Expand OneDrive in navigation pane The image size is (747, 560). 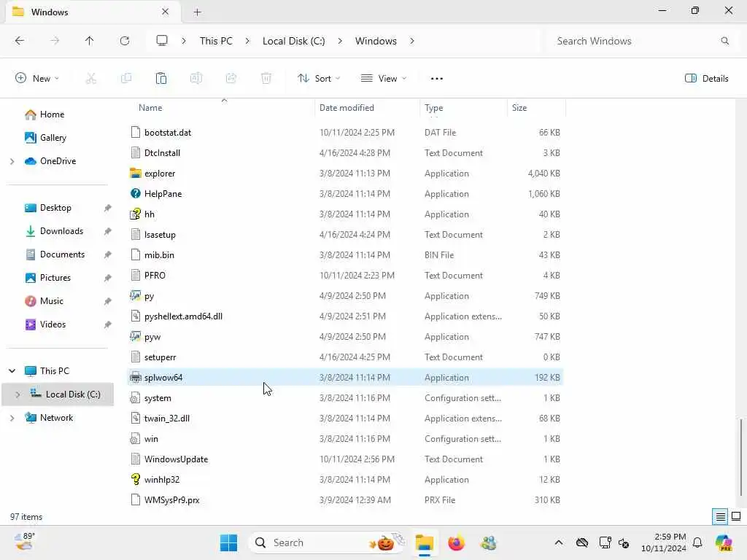(12, 161)
